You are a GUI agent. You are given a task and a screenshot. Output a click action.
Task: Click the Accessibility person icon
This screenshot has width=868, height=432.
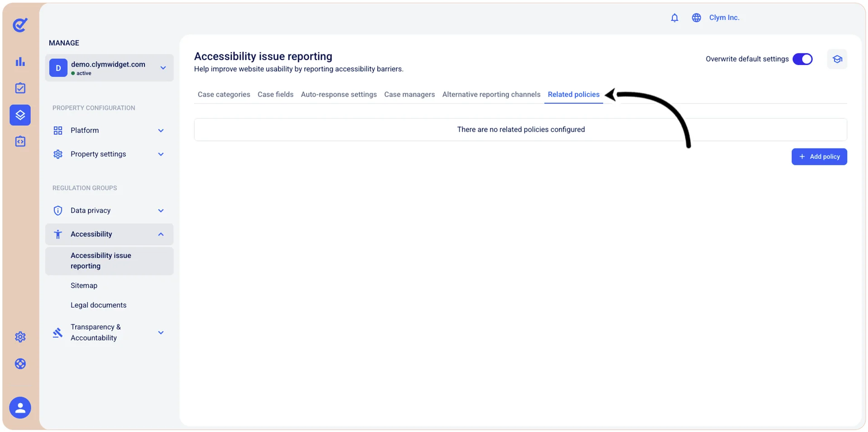(58, 234)
